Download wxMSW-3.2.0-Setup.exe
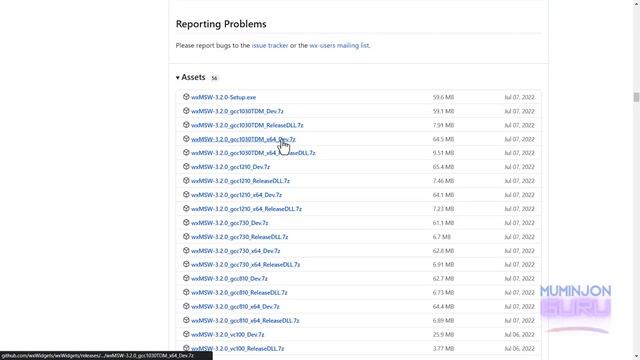 223,97
